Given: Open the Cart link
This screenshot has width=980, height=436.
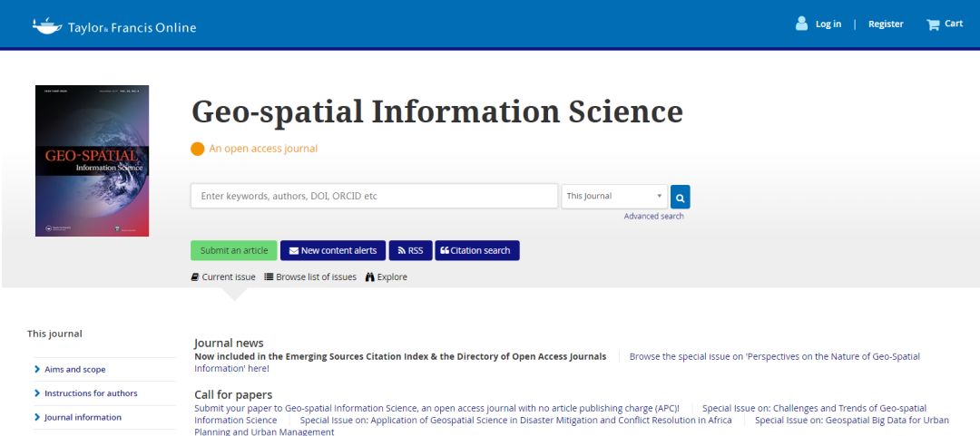Looking at the screenshot, I should pos(953,23).
